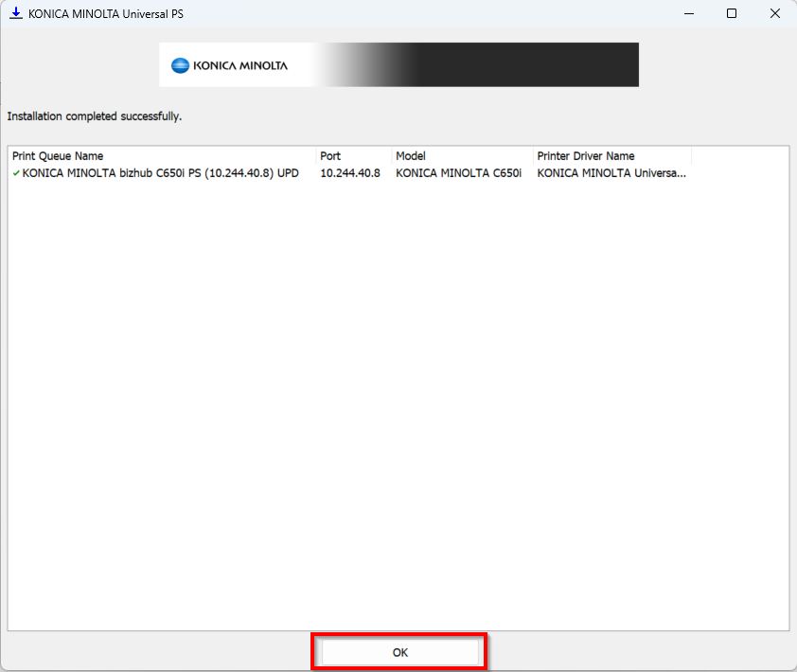Image resolution: width=797 pixels, height=672 pixels.
Task: Click the OK button to finish installation
Action: click(x=399, y=652)
